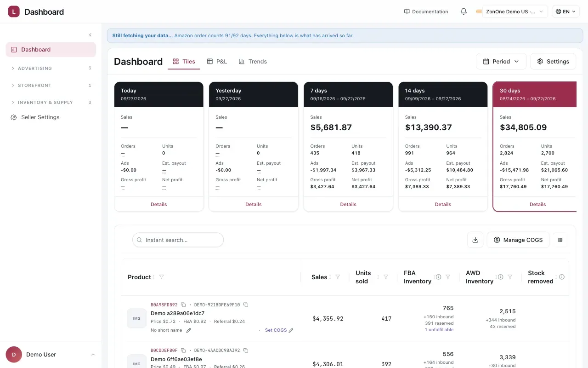Click the 14 days sales value $13,390.37
Viewport: 588px width, 368px height.
(429, 127)
